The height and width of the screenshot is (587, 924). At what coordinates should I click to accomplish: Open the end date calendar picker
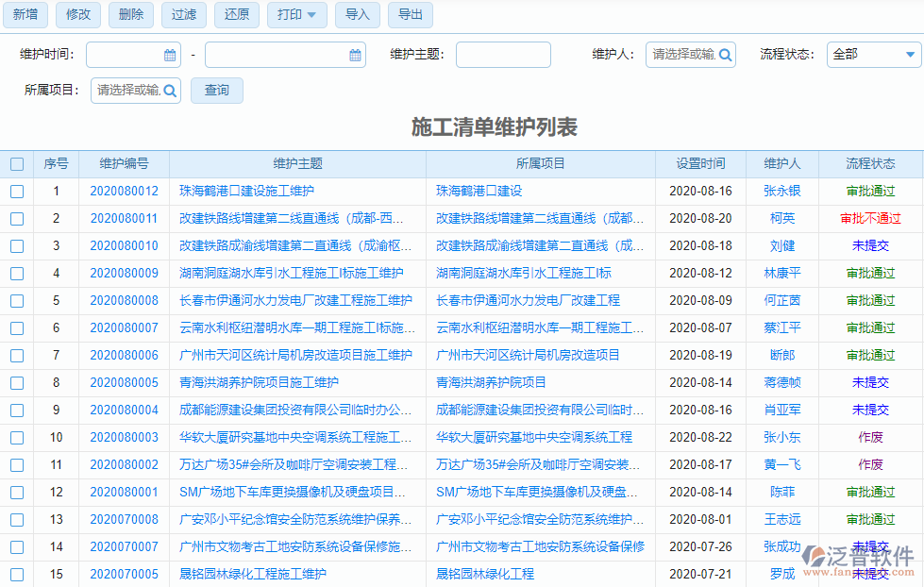[356, 55]
